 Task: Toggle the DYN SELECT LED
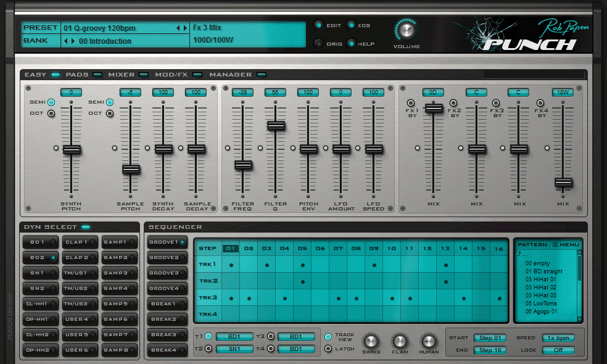pos(86,227)
